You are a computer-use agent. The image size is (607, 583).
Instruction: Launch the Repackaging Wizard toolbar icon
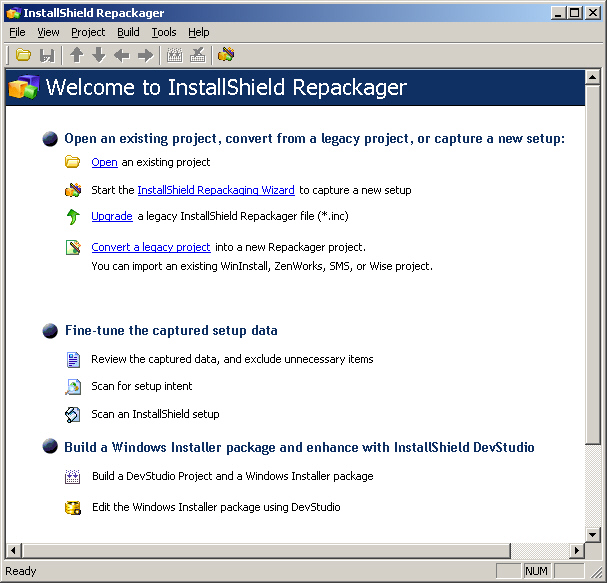pos(226,55)
